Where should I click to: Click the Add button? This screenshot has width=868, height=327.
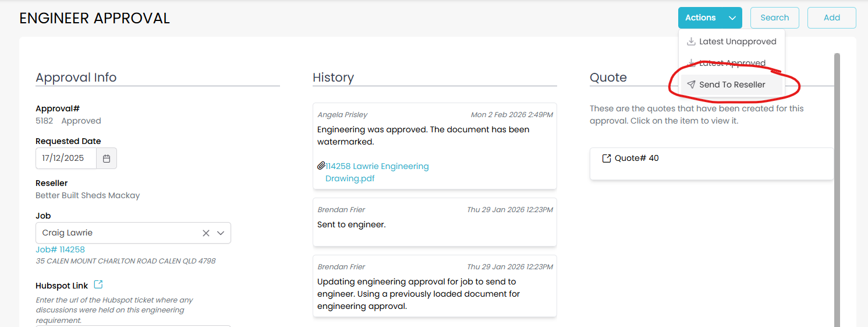tap(831, 18)
